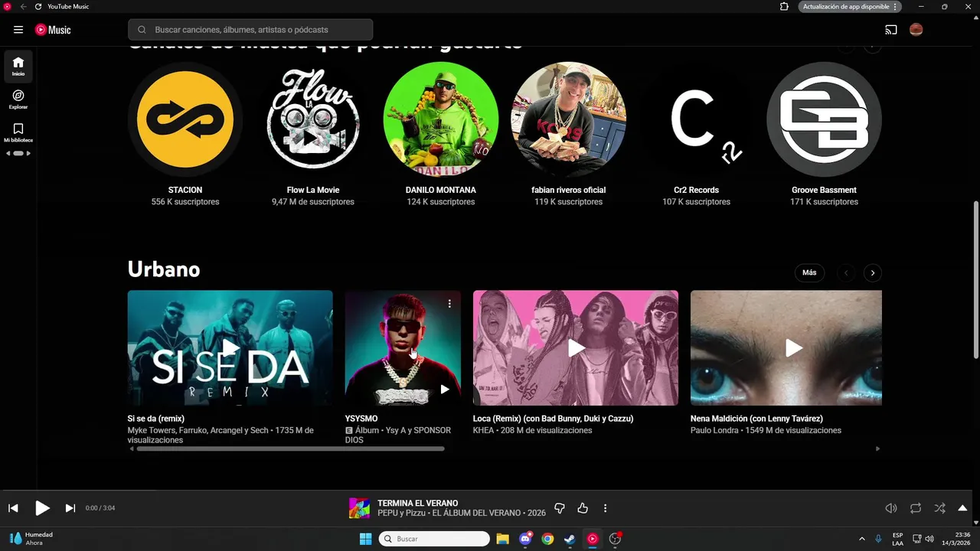The width and height of the screenshot is (980, 551).
Task: Click the 'Más' button in Urbano
Action: coord(809,272)
